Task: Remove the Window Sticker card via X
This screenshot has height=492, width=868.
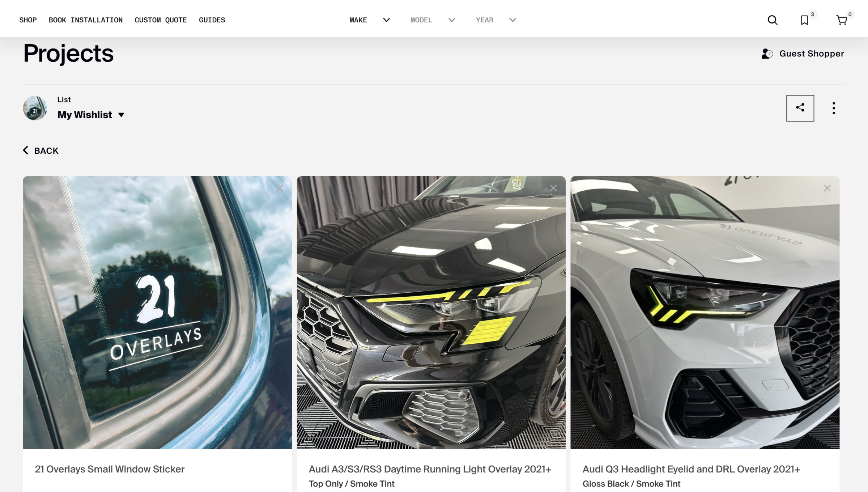Action: [x=279, y=188]
